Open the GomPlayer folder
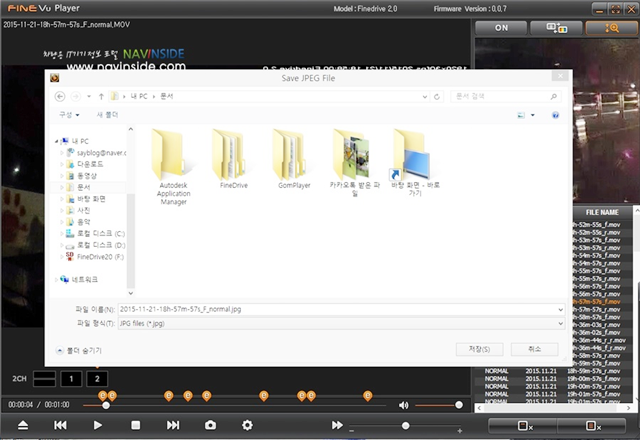Viewport: 640px width, 440px height. click(x=294, y=159)
